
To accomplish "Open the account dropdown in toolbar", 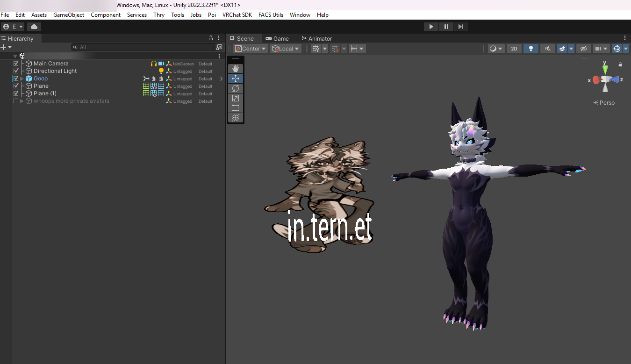I will [x=13, y=27].
